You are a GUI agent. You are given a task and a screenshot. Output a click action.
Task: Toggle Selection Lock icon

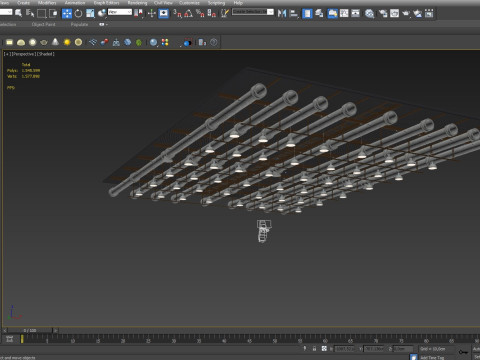[314, 349]
